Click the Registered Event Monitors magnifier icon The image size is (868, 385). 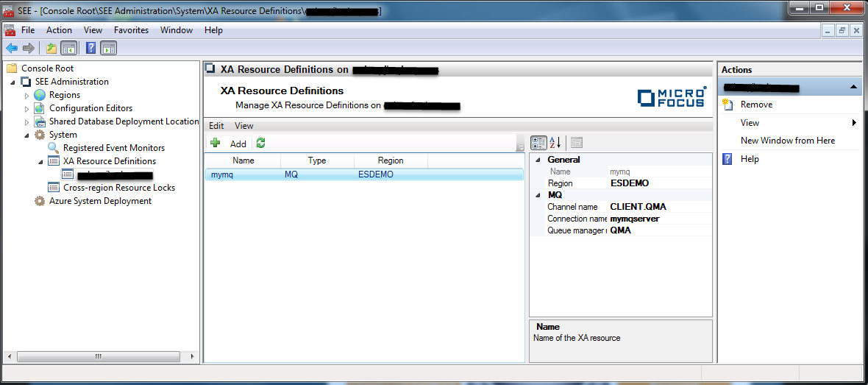pyautogui.click(x=54, y=148)
